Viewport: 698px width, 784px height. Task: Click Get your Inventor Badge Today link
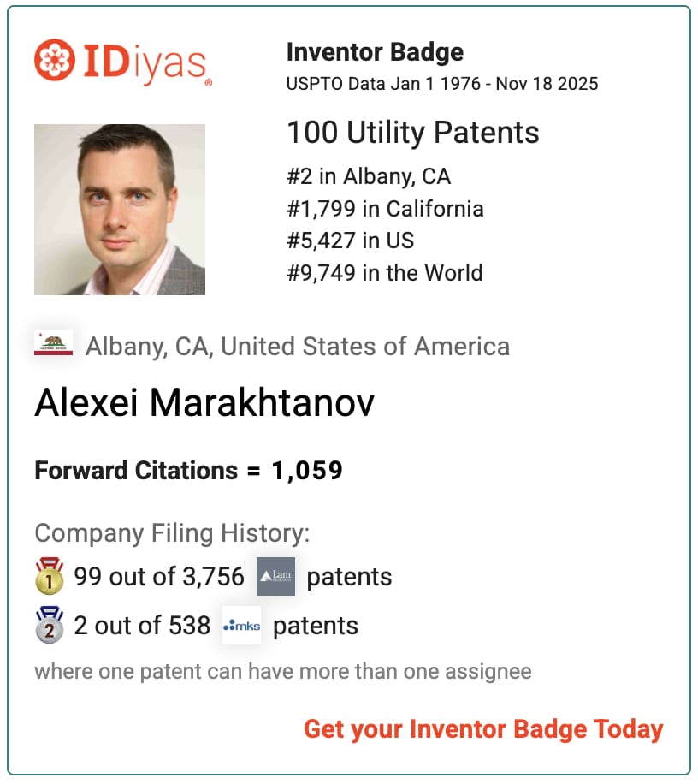point(483,729)
